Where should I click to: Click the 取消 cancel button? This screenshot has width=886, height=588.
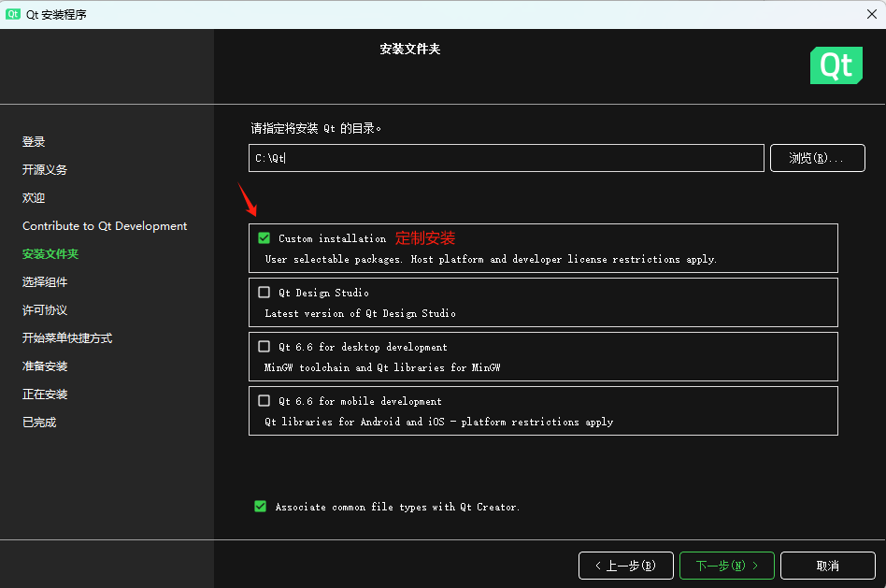pyautogui.click(x=828, y=566)
